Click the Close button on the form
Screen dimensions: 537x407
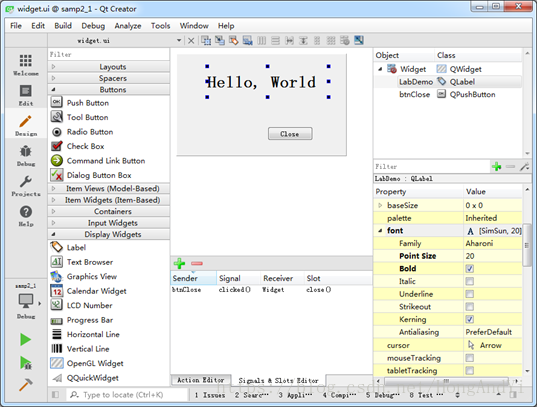290,134
